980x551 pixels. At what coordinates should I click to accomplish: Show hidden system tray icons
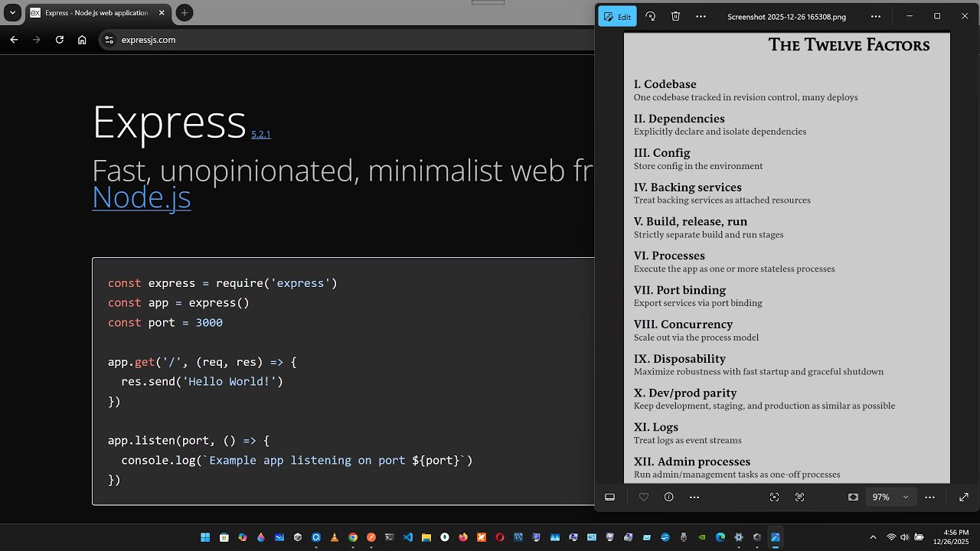coord(873,537)
